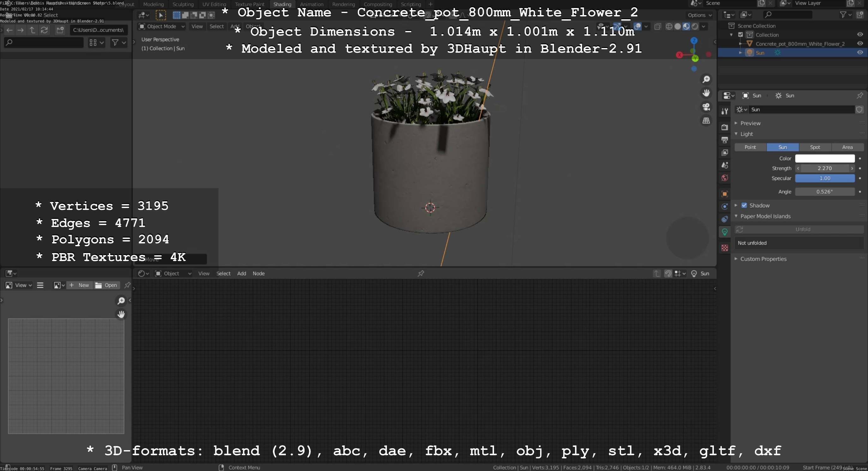The height and width of the screenshot is (471, 868).
Task: Open the Scene properties tab
Action: (x=725, y=165)
